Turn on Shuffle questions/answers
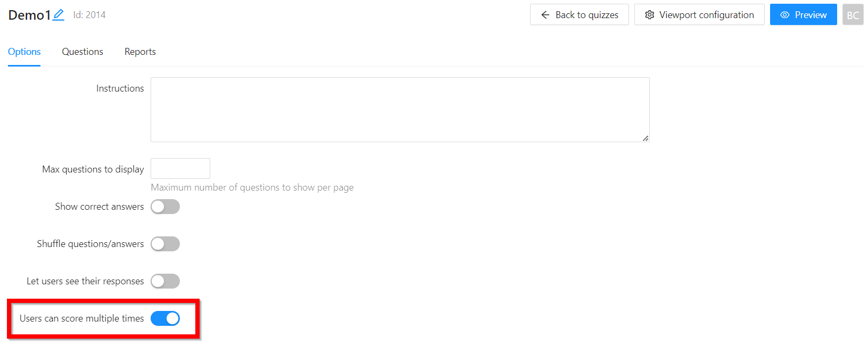Image resolution: width=868 pixels, height=345 pixels. click(x=165, y=244)
